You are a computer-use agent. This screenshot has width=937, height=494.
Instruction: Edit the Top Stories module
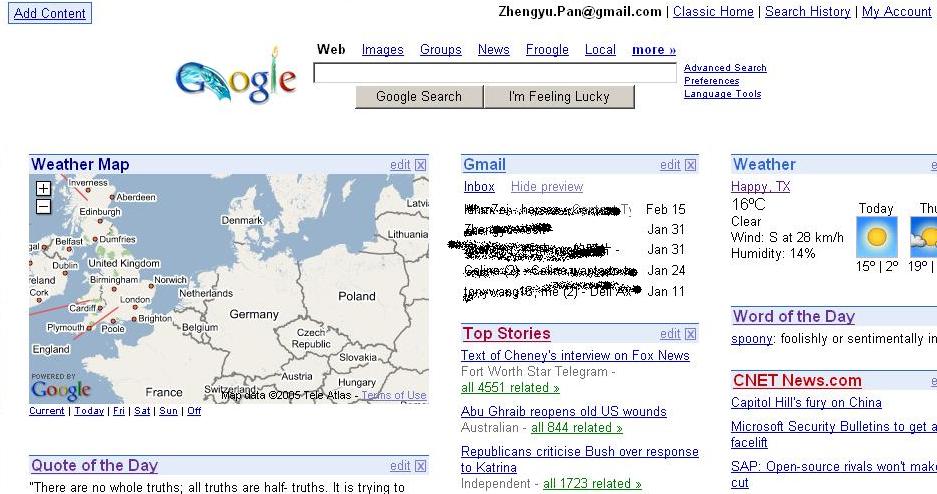click(x=670, y=334)
